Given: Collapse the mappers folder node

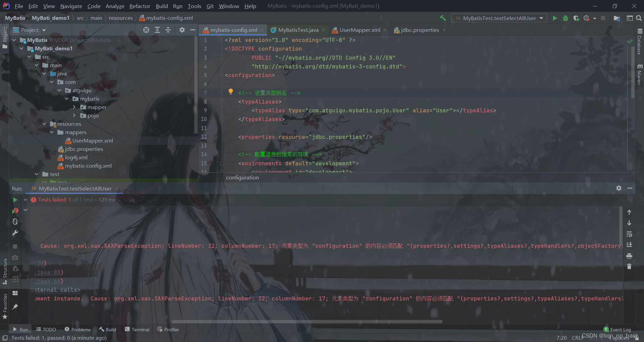Looking at the screenshot, I should (x=52, y=132).
